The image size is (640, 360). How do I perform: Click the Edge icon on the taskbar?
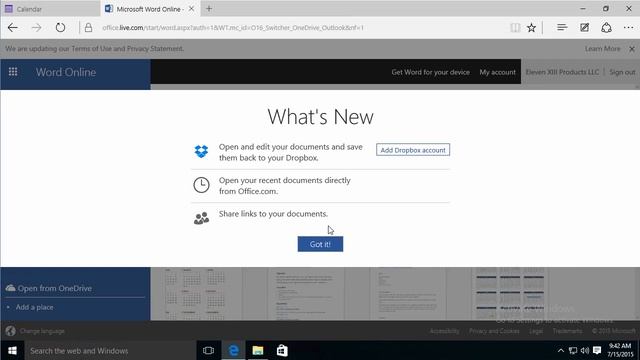233,351
